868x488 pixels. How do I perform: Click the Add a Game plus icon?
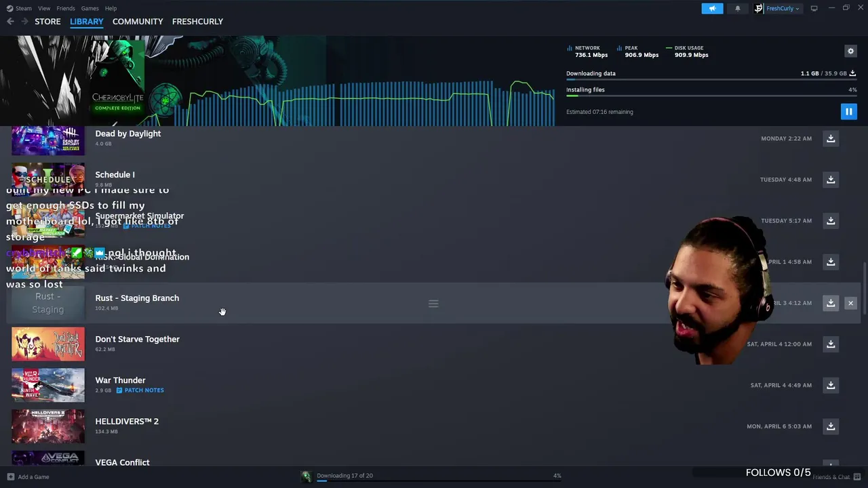pyautogui.click(x=10, y=477)
